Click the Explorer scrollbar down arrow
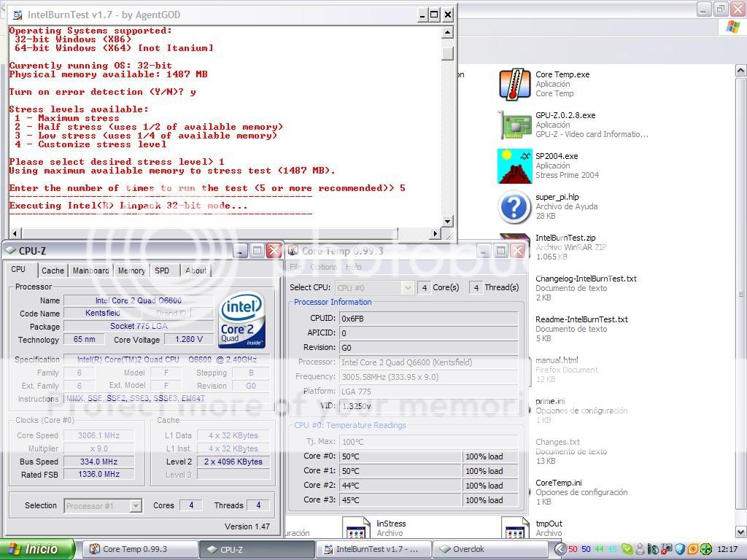The width and height of the screenshot is (747, 560). point(741,532)
